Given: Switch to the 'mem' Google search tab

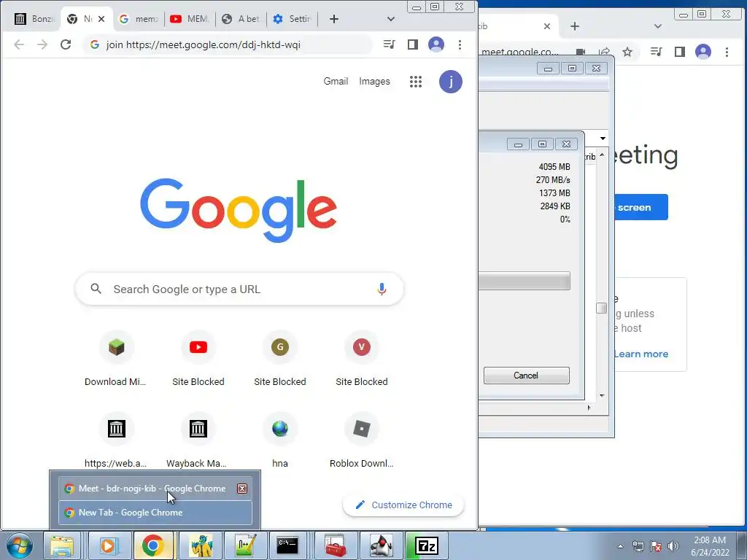Looking at the screenshot, I should pos(138,19).
